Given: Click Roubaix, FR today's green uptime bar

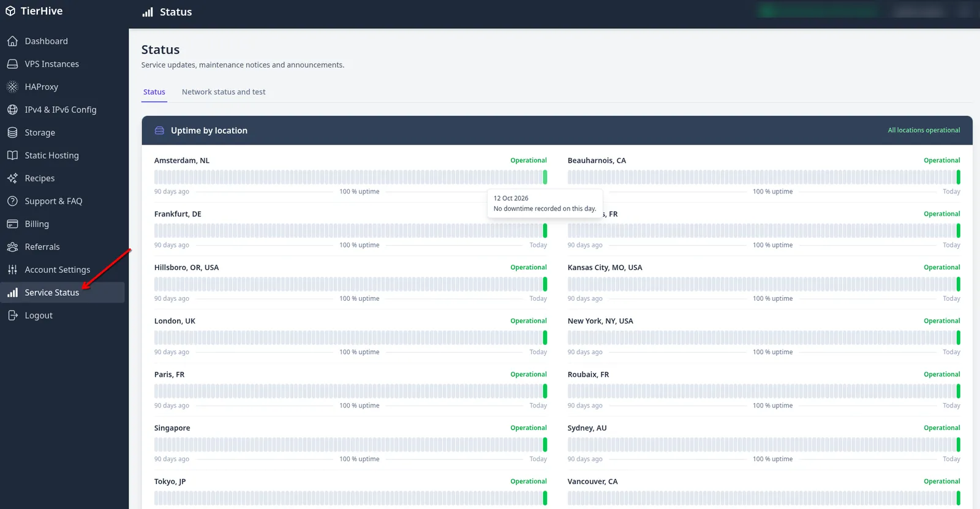Looking at the screenshot, I should click(959, 391).
